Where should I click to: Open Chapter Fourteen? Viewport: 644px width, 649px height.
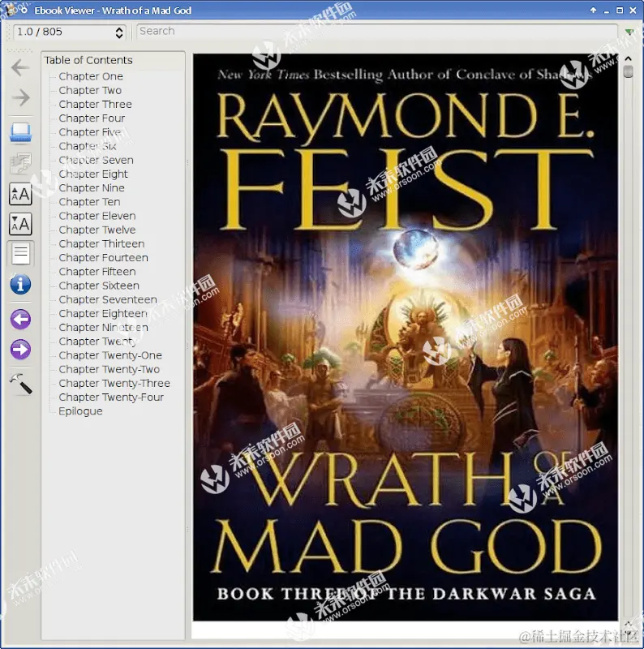(104, 258)
